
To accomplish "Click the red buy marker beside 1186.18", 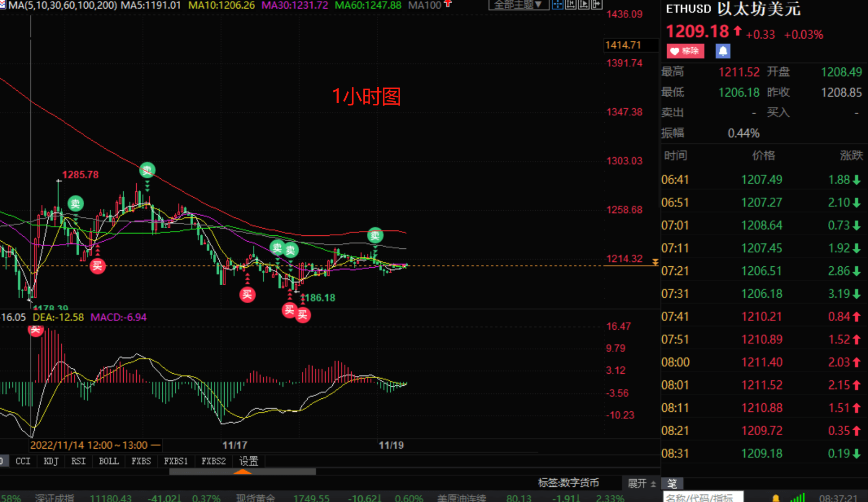I will pos(303,315).
